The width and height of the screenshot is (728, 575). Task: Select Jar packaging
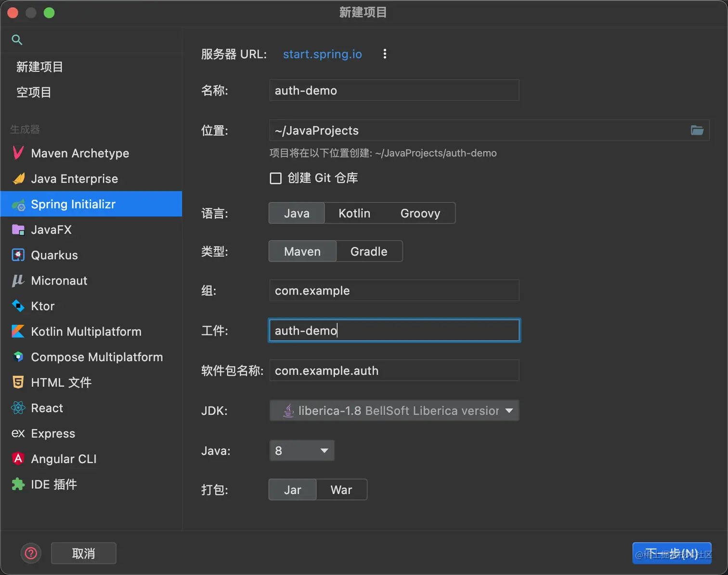[293, 490]
